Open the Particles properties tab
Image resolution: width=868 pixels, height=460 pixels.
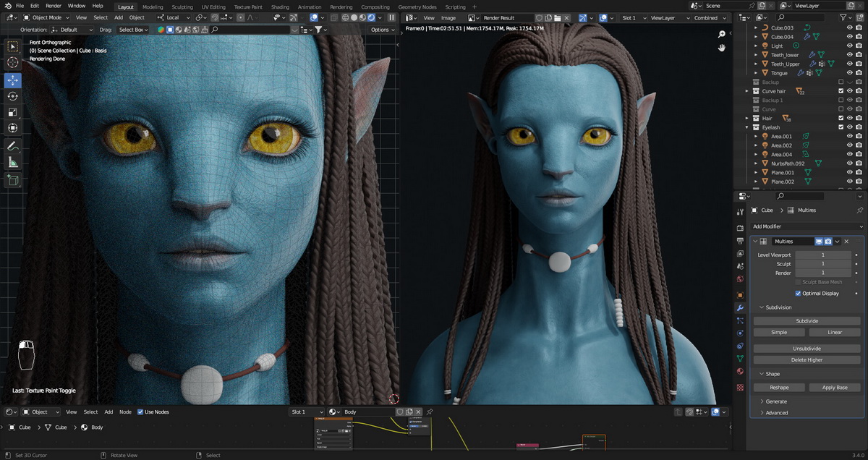click(x=740, y=321)
